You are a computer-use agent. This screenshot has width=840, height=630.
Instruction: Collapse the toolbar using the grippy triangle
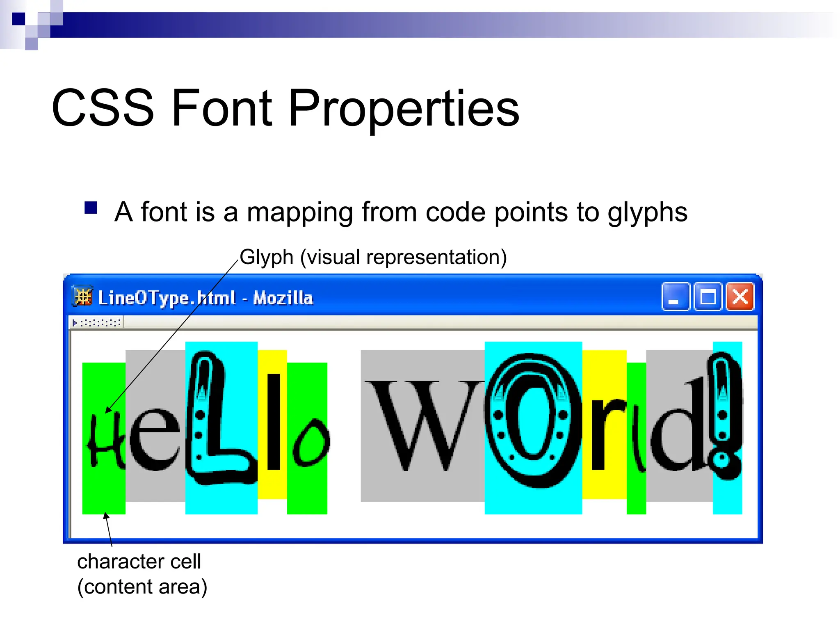[x=75, y=323]
